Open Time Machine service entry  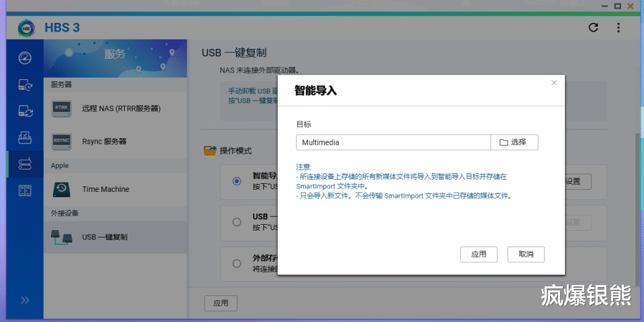coord(115,189)
